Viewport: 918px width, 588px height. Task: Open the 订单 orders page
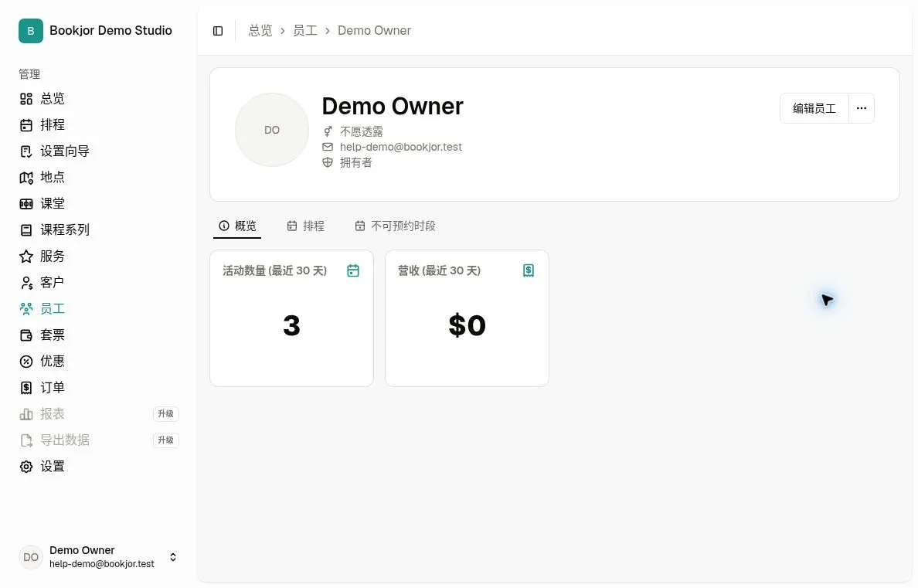pos(52,388)
